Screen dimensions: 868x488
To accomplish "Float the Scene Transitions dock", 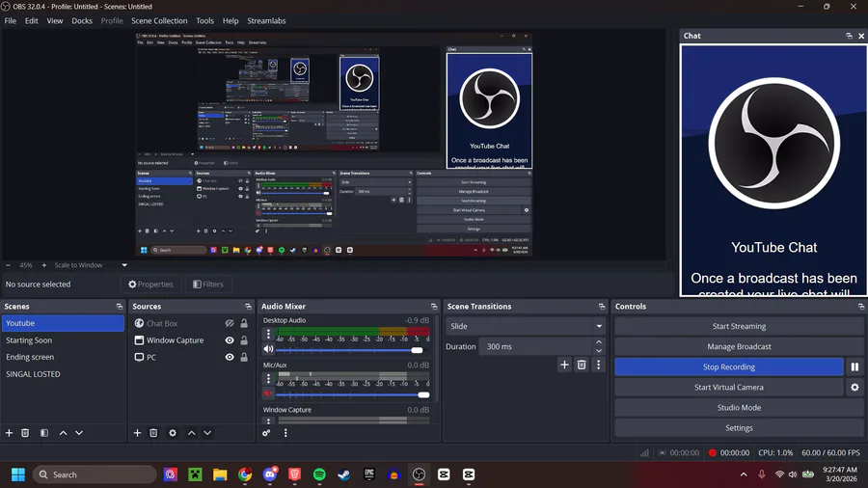I will (602, 306).
